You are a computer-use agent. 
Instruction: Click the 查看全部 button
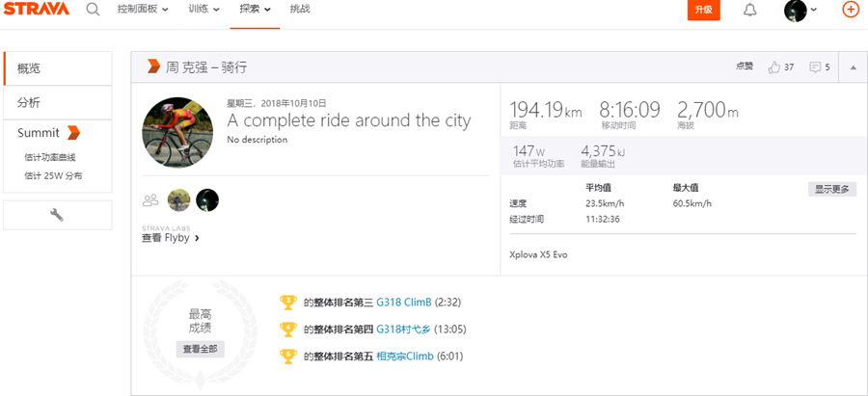[201, 349]
